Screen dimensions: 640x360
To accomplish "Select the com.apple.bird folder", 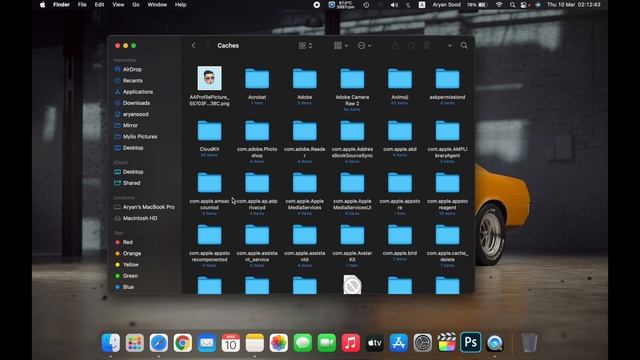I will click(400, 235).
